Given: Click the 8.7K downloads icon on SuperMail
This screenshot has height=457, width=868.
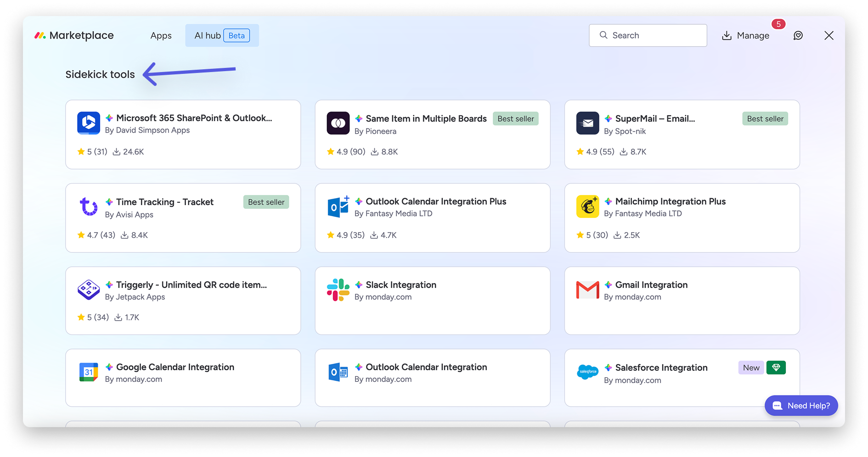Looking at the screenshot, I should 624,151.
